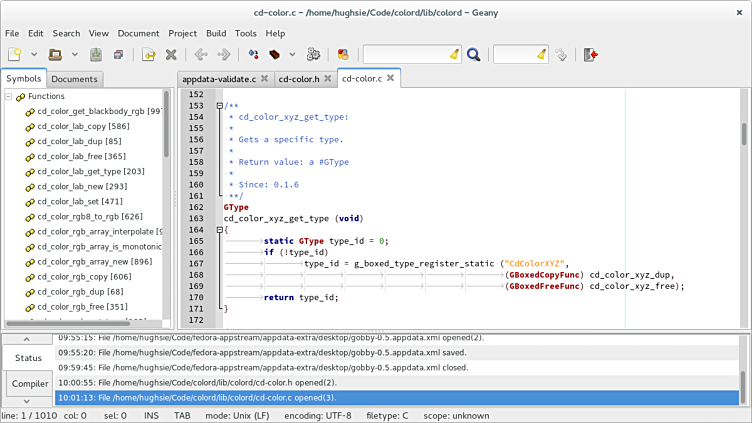The height and width of the screenshot is (423, 752).
Task: Click the Save all files icon
Action: tap(118, 55)
